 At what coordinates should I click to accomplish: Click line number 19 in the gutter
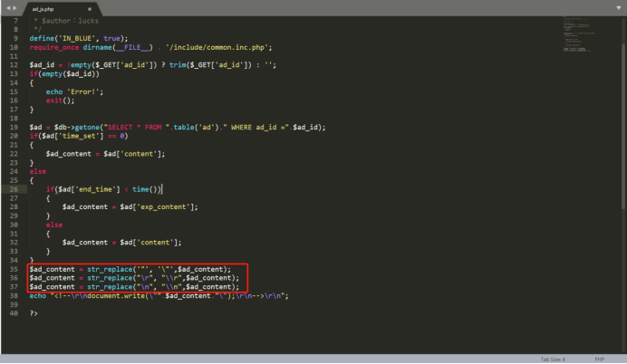(14, 128)
